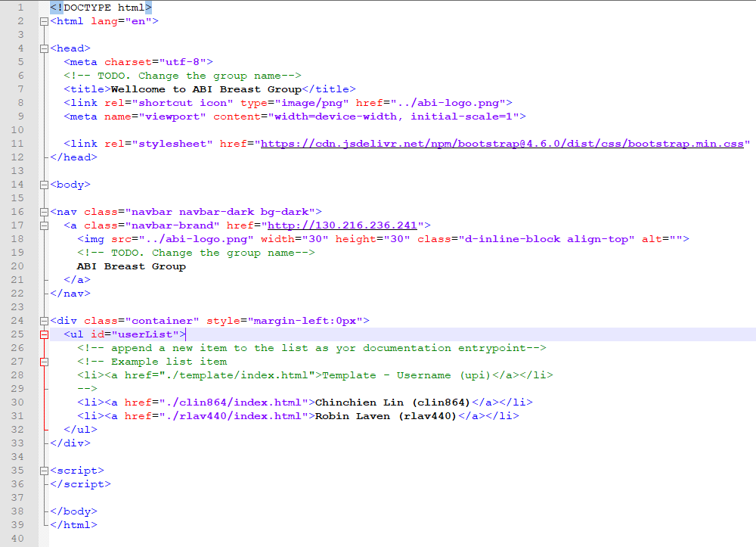Image resolution: width=756 pixels, height=547 pixels.
Task: Click 'd-inline-block align-top' class value
Action: pos(547,239)
